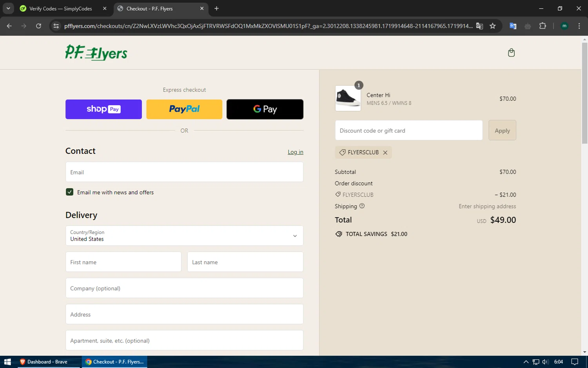The image size is (588, 368).
Task: Click the browser address bar URL
Action: coord(268,26)
